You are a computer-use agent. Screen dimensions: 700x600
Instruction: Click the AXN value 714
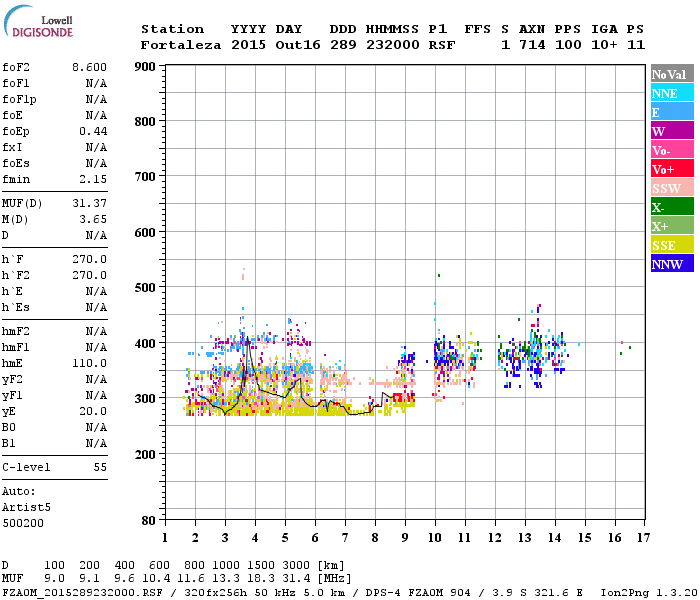pyautogui.click(x=532, y=45)
